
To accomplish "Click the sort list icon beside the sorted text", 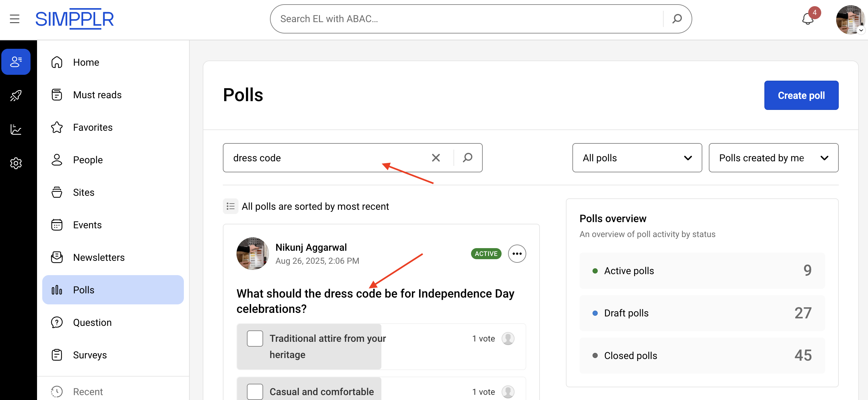I will click(230, 206).
